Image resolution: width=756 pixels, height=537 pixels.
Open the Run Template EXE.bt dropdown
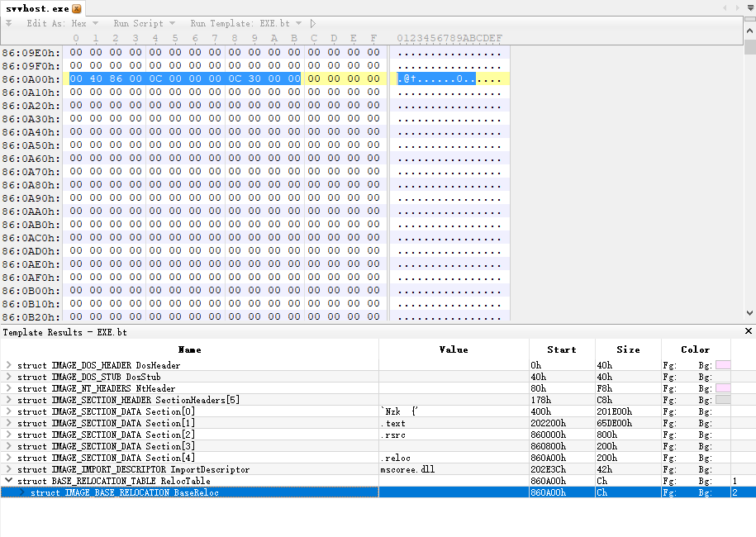pos(246,23)
